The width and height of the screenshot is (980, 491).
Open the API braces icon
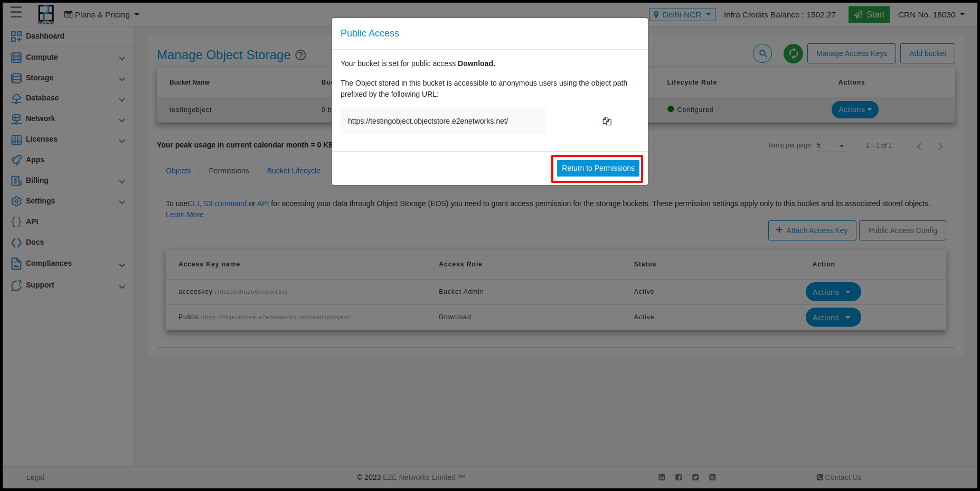coord(16,222)
